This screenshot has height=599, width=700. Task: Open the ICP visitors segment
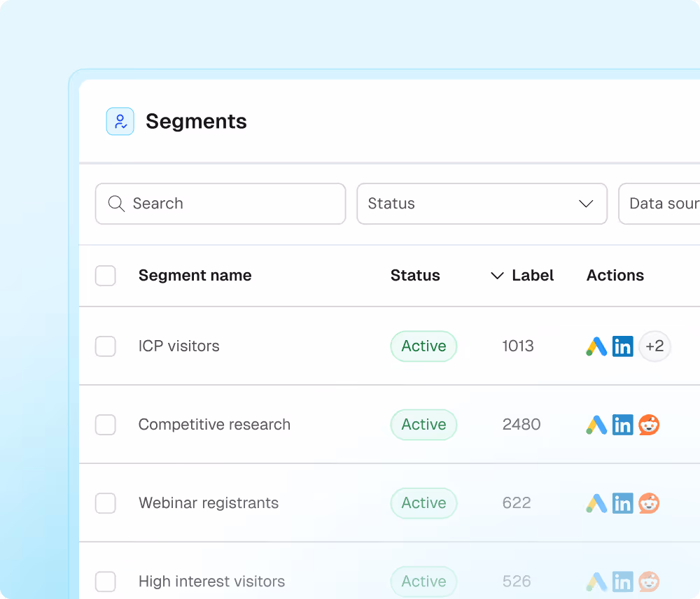pos(179,346)
